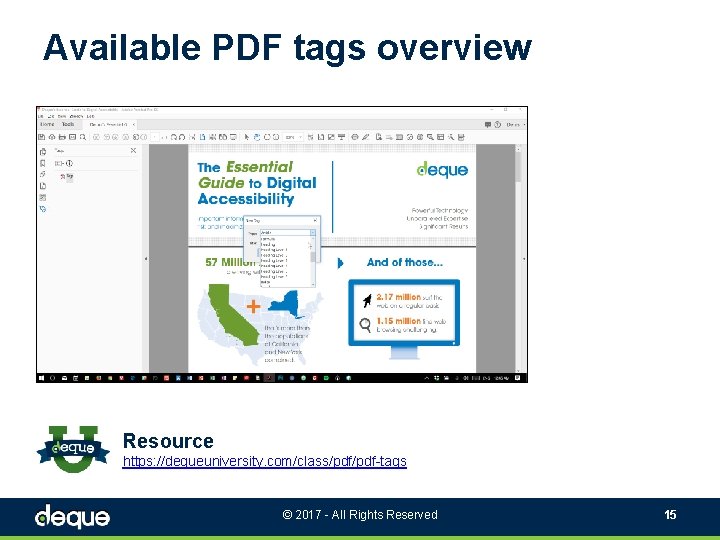
Task: Choose the Hand pan tool
Action: tap(257, 137)
